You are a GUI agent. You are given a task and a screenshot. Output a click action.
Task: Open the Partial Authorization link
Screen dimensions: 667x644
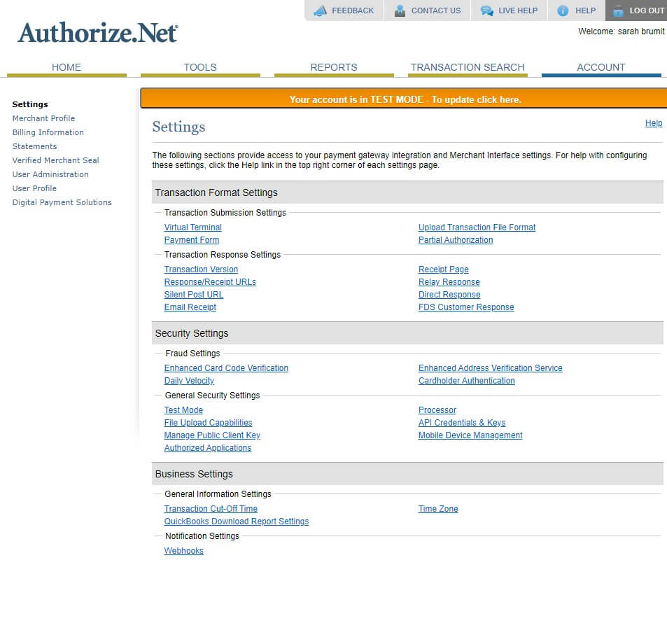tap(456, 240)
